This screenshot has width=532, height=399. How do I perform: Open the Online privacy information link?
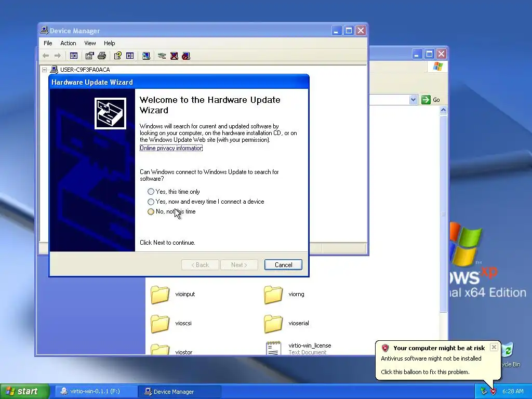[171, 148]
